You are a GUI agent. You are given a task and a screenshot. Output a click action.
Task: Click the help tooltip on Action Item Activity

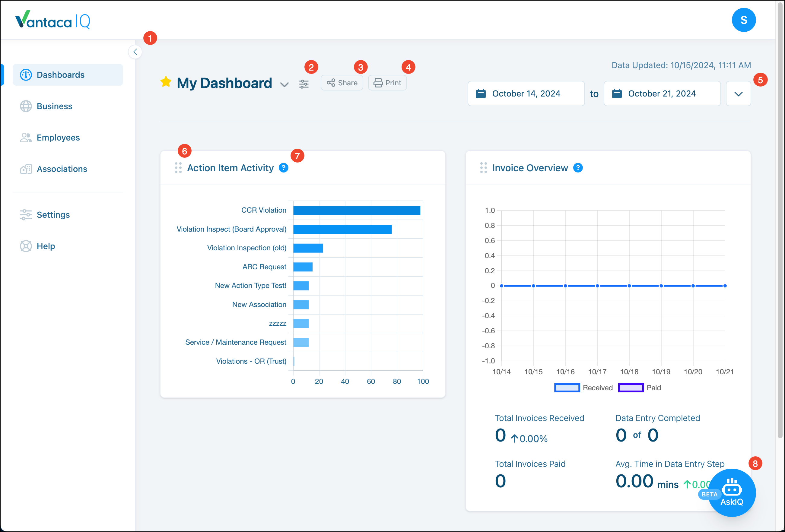click(x=283, y=168)
